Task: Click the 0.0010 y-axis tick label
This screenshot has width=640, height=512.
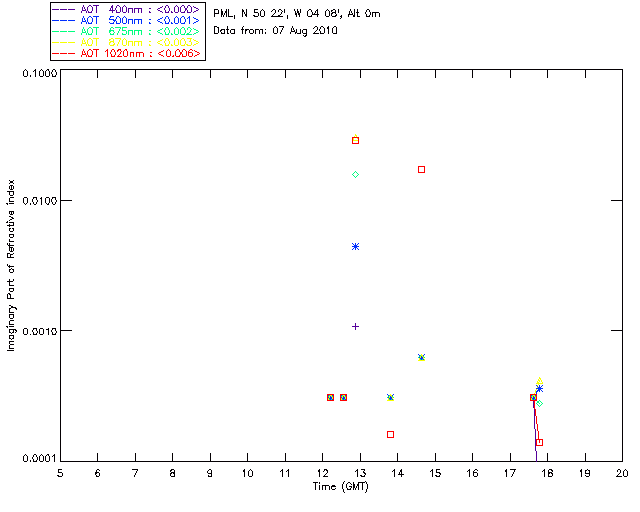Action: tap(40, 331)
